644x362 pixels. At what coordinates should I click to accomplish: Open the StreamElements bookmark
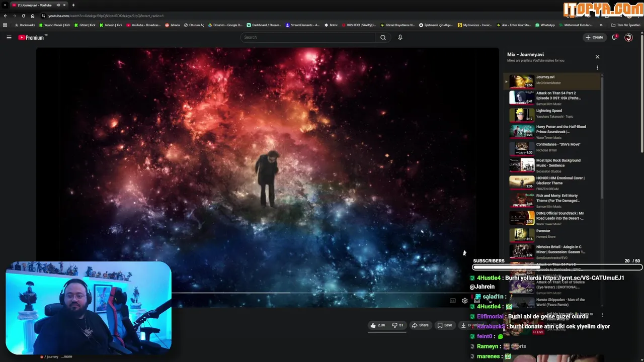point(302,25)
